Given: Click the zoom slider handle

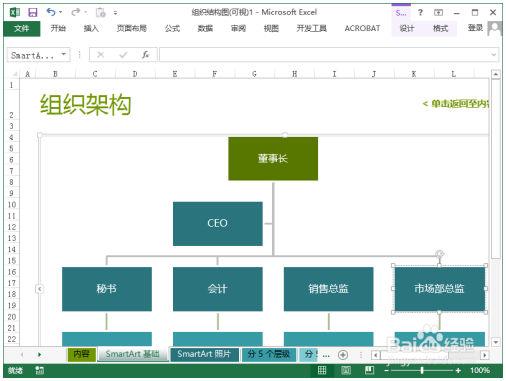Looking at the screenshot, I should [x=422, y=370].
